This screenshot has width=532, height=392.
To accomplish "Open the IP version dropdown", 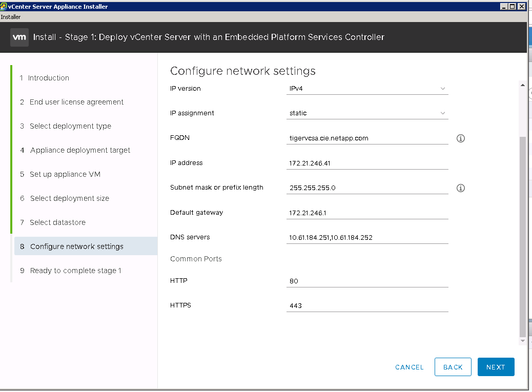I will coord(367,89).
